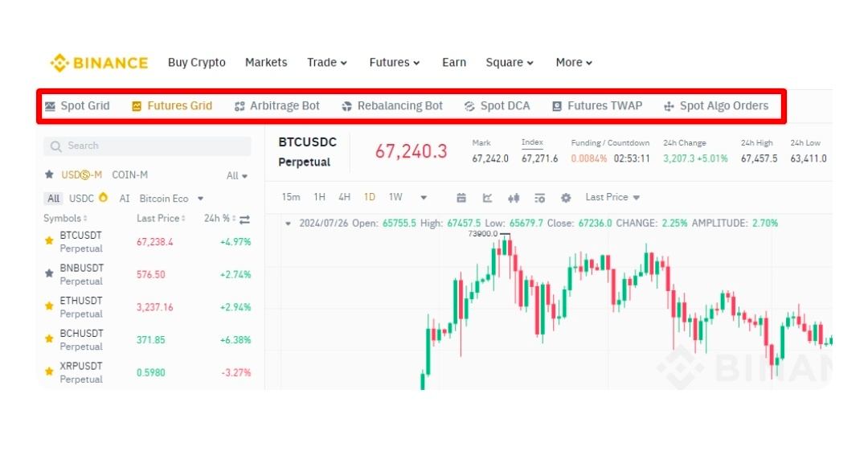Set chart interval to 1W
The image size is (868, 472).
coord(395,197)
